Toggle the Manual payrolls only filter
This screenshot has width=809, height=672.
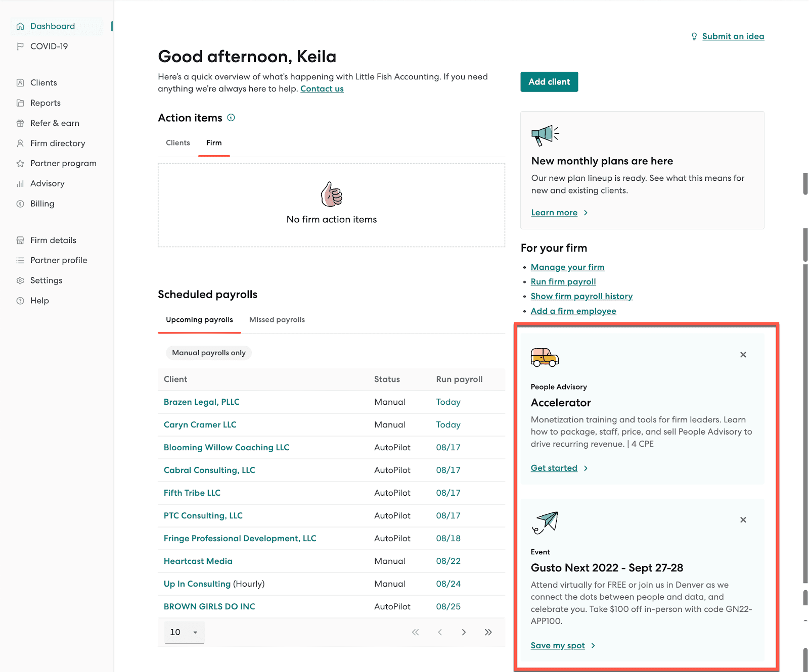coord(209,353)
